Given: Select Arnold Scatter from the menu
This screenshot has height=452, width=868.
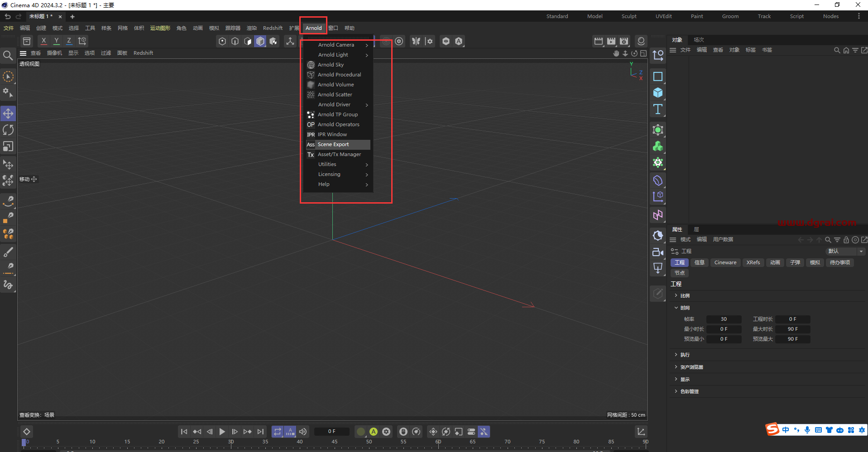Looking at the screenshot, I should tap(338, 95).
